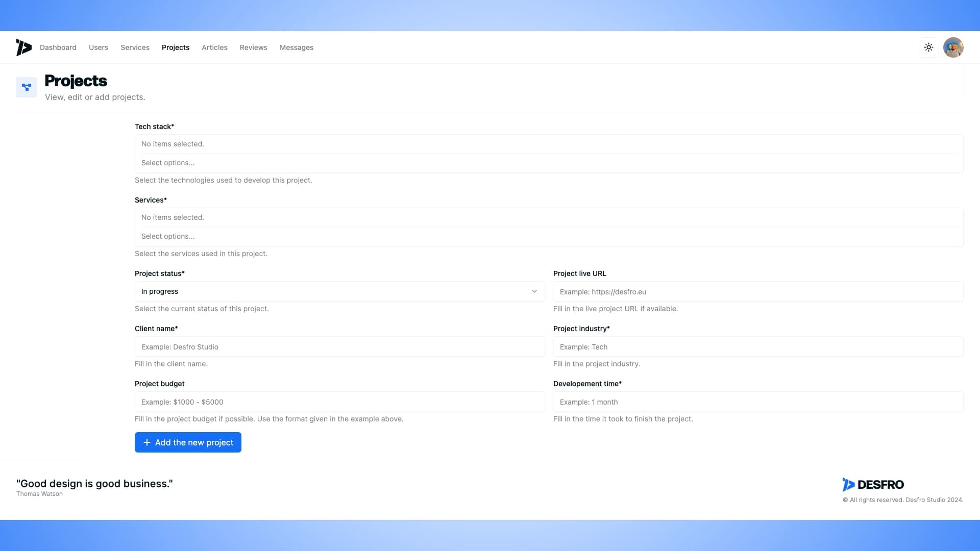Click the Reviews navigation link
The image size is (980, 551).
(x=253, y=47)
